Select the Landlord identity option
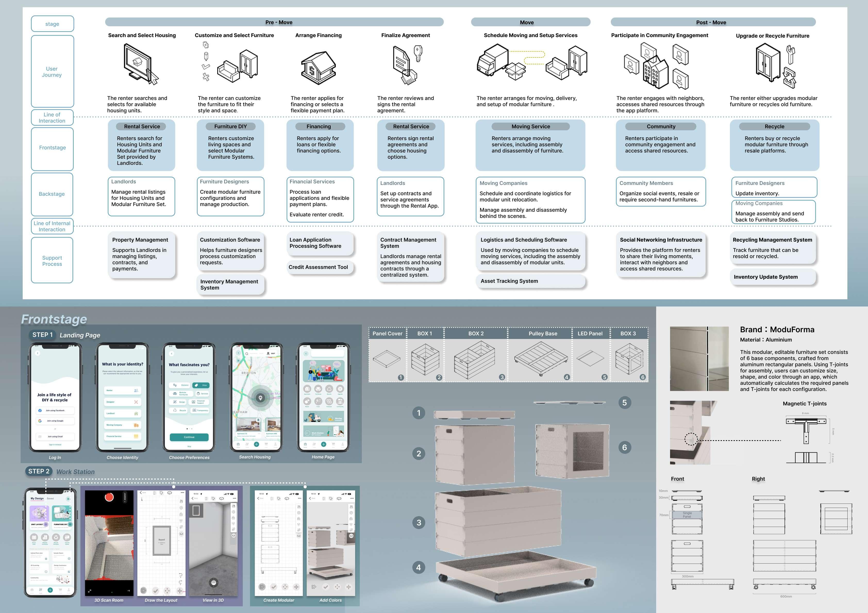Image resolution: width=868 pixels, height=613 pixels. click(x=122, y=413)
